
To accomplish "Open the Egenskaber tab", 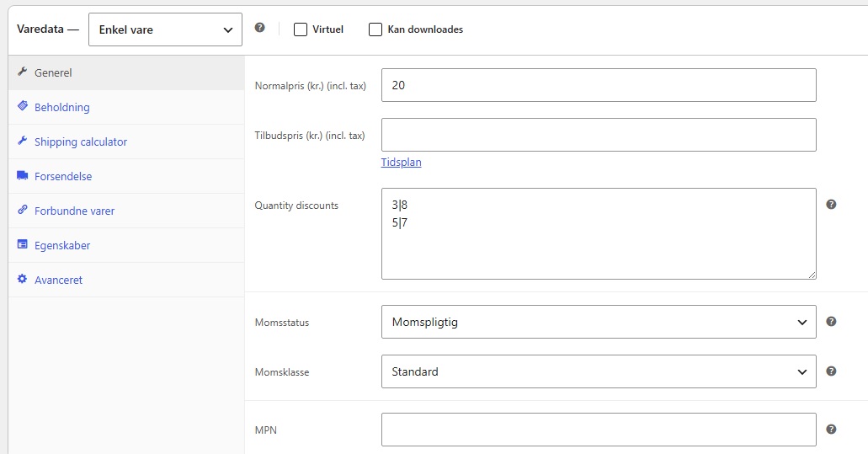I will pyautogui.click(x=126, y=245).
